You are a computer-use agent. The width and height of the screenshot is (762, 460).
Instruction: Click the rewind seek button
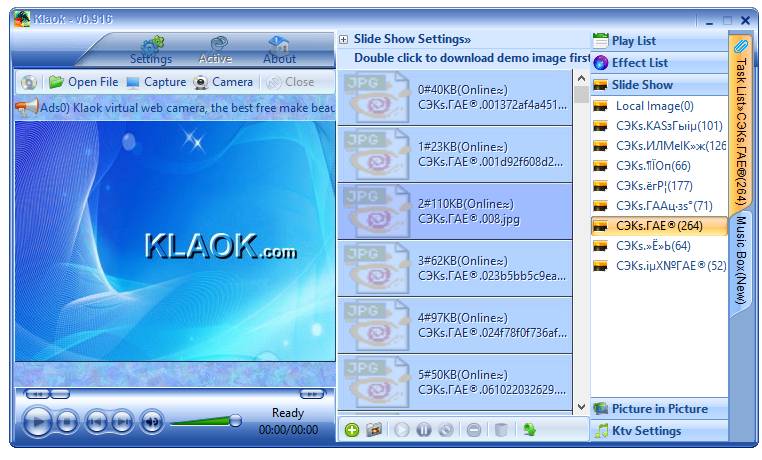37,394
